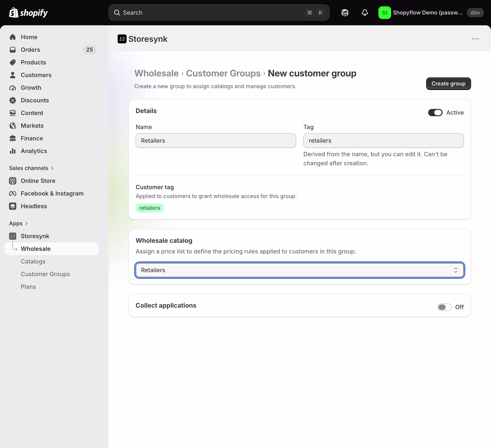This screenshot has height=448, width=491.
Task: Toggle Collect applications switch
Action: 444,307
